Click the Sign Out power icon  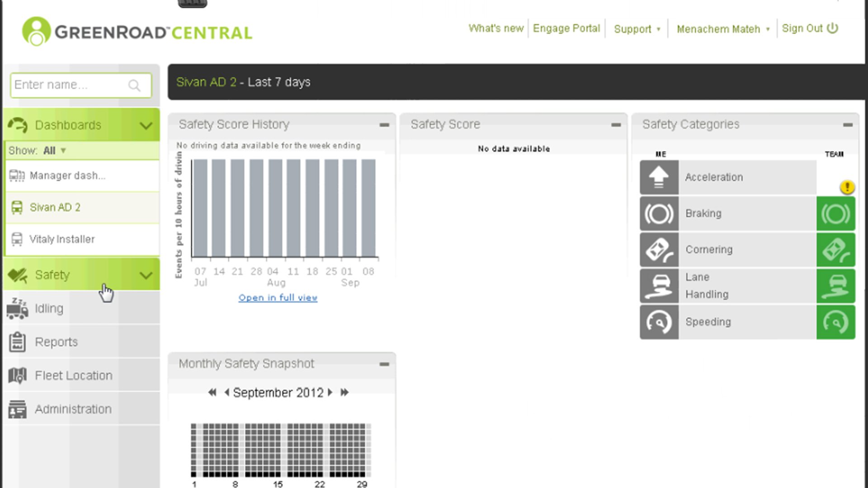[x=832, y=28]
